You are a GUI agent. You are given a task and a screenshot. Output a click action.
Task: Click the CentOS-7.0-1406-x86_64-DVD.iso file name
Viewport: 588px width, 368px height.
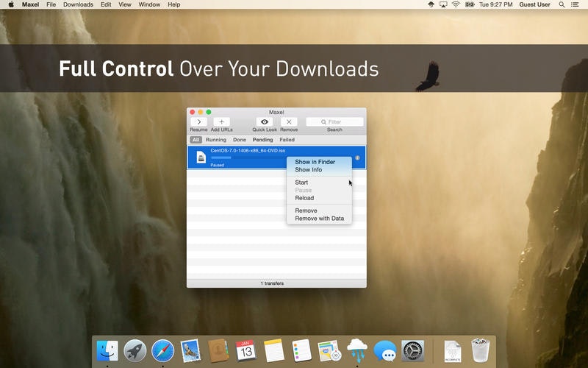(x=248, y=151)
